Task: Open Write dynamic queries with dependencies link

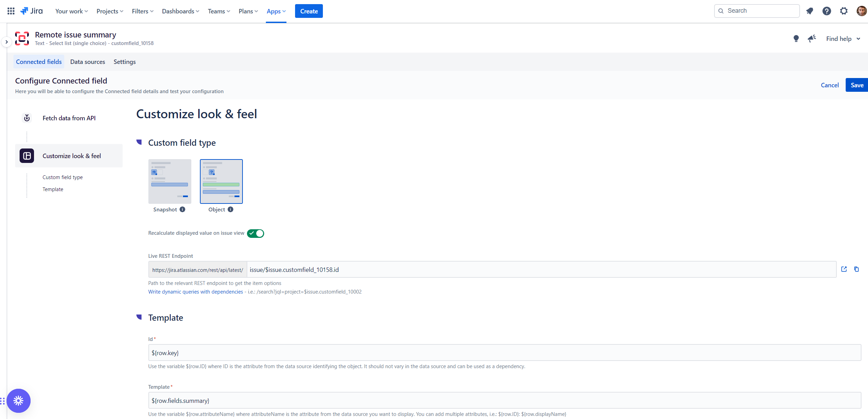Action: click(x=195, y=292)
